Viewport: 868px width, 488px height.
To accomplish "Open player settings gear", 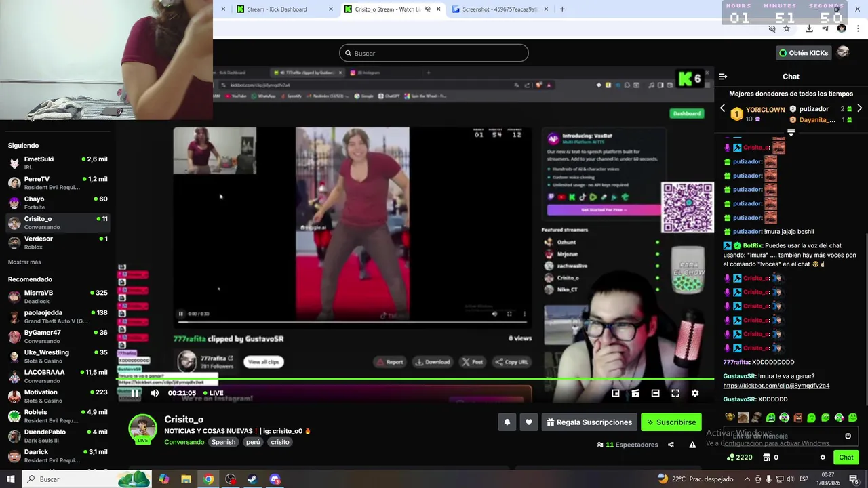I will pyautogui.click(x=695, y=393).
